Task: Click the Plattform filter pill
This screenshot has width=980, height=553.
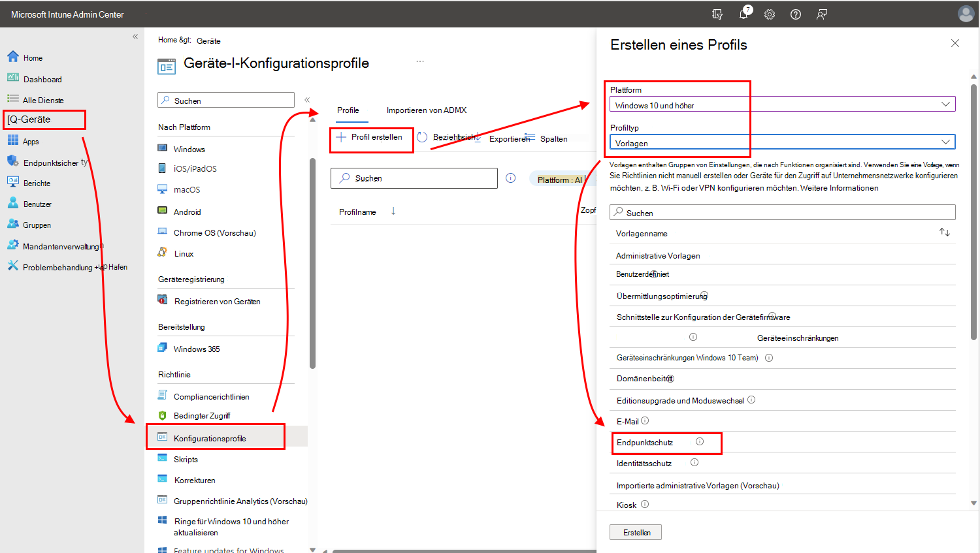Action: 562,180
